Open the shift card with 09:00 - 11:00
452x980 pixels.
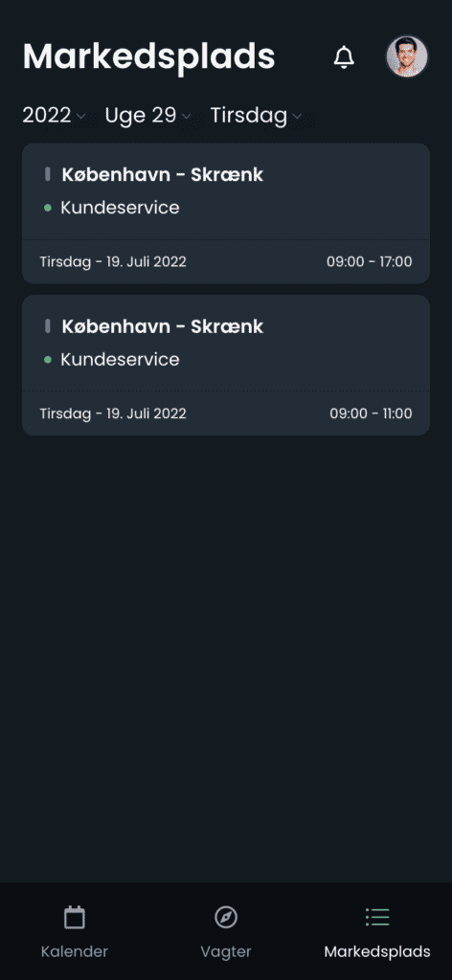tap(226, 365)
